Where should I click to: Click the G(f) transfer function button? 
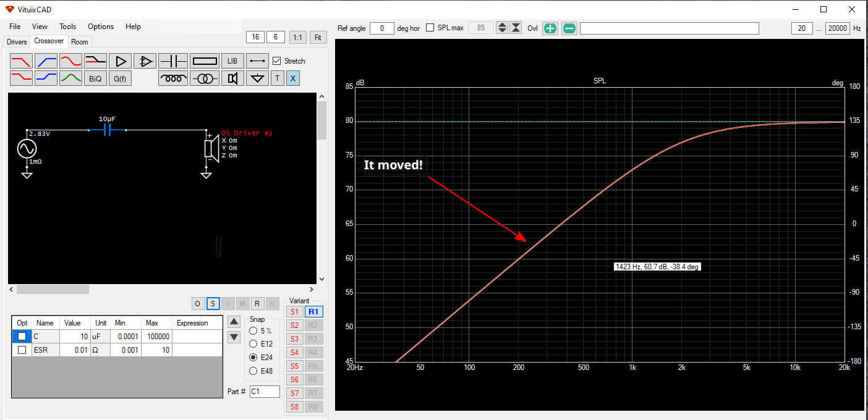(120, 78)
